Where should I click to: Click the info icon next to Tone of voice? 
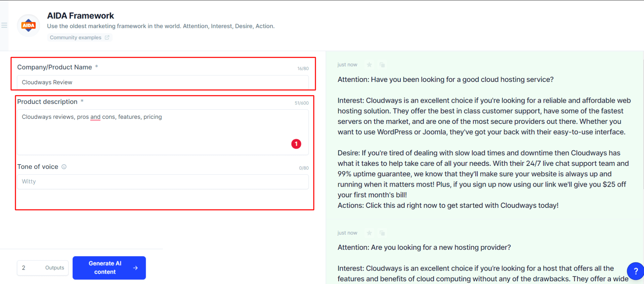(64, 167)
